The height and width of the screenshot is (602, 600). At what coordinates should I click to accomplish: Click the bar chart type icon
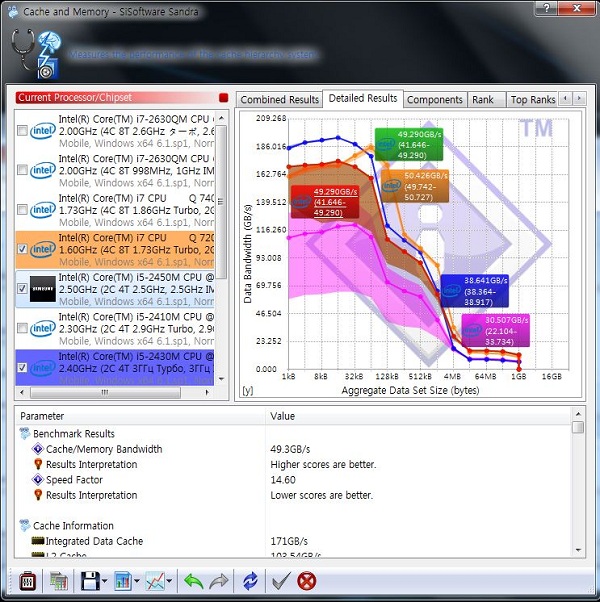click(123, 581)
